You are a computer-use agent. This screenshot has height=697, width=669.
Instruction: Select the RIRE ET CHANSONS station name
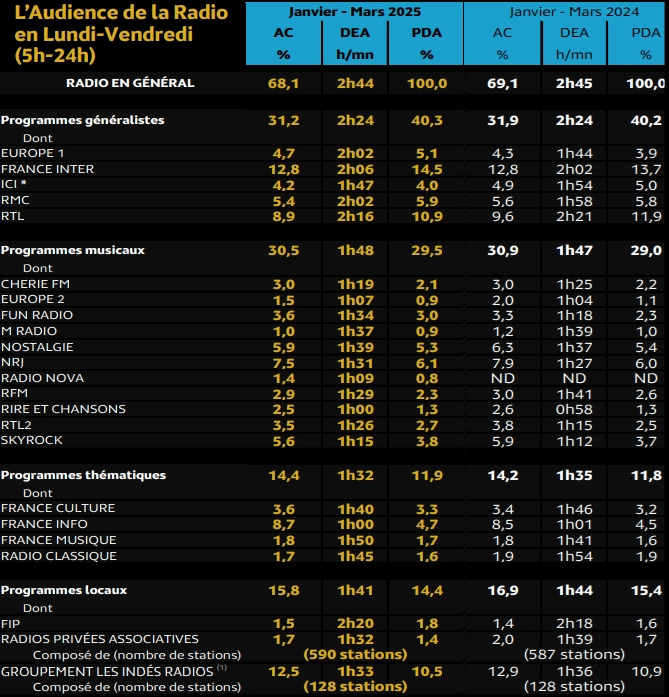[x=63, y=410]
